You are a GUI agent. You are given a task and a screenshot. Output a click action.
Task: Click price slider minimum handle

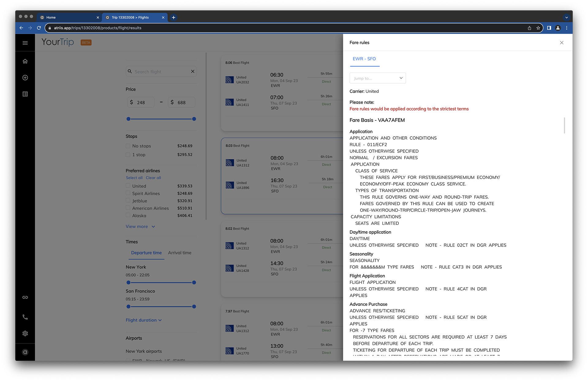[128, 119]
